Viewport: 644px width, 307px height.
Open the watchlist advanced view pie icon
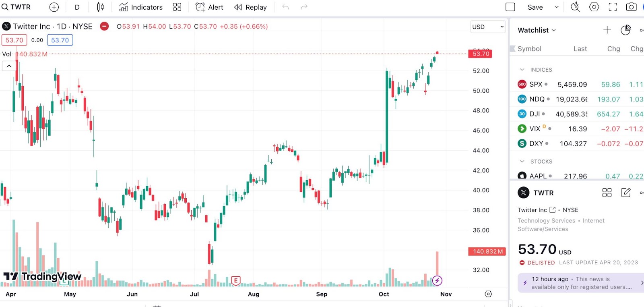[x=625, y=30]
